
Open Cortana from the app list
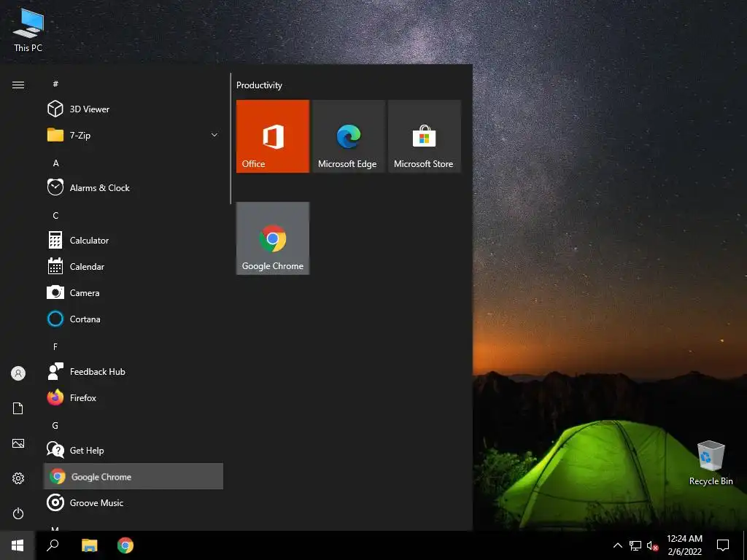tap(133, 319)
